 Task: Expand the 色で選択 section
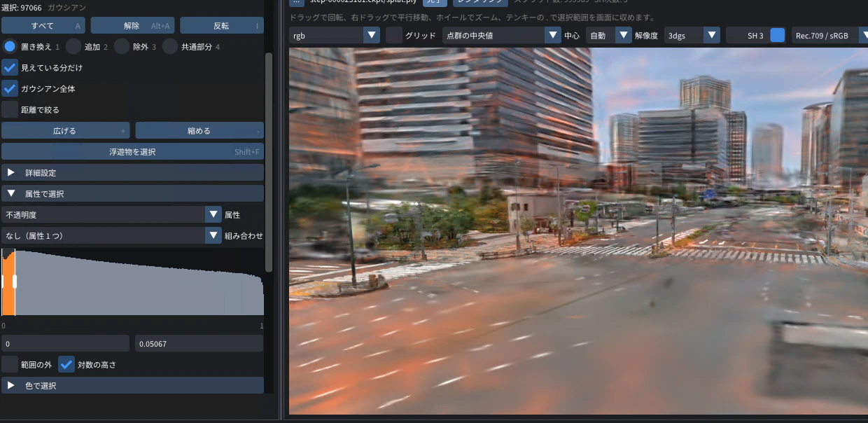point(132,385)
